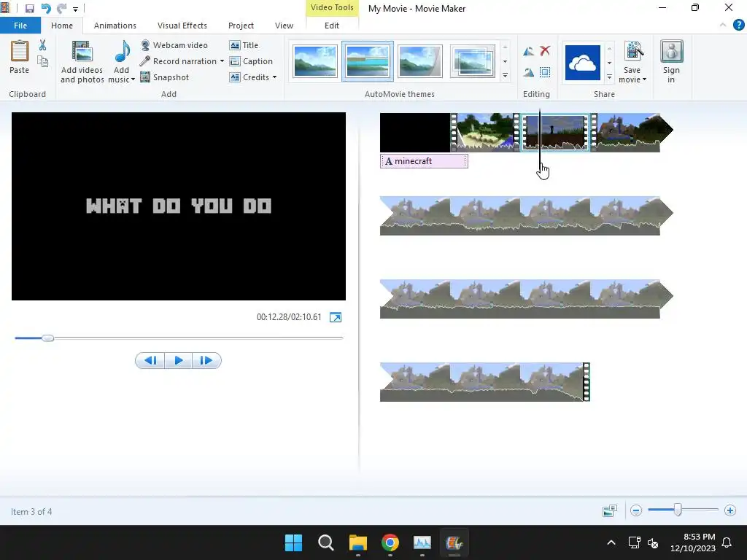The image size is (747, 560).
Task: Step to previous frame
Action: pyautogui.click(x=150, y=360)
